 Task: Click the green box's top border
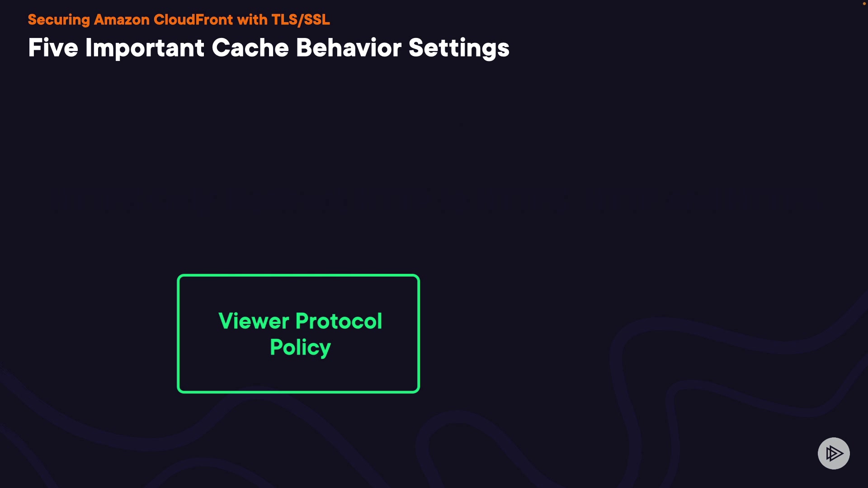click(298, 275)
